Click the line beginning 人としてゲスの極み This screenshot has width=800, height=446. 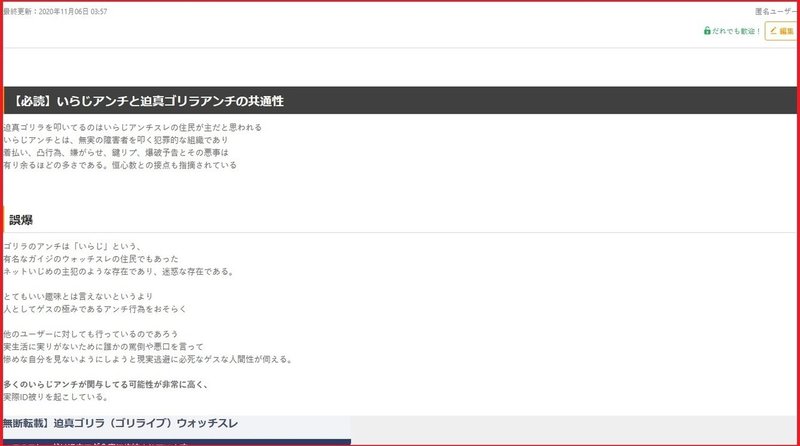[95, 309]
